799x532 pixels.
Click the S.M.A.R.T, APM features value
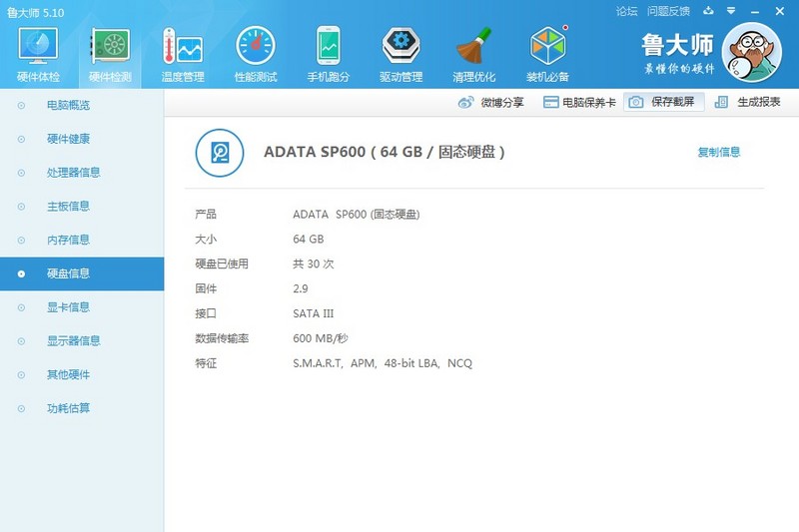coord(383,363)
